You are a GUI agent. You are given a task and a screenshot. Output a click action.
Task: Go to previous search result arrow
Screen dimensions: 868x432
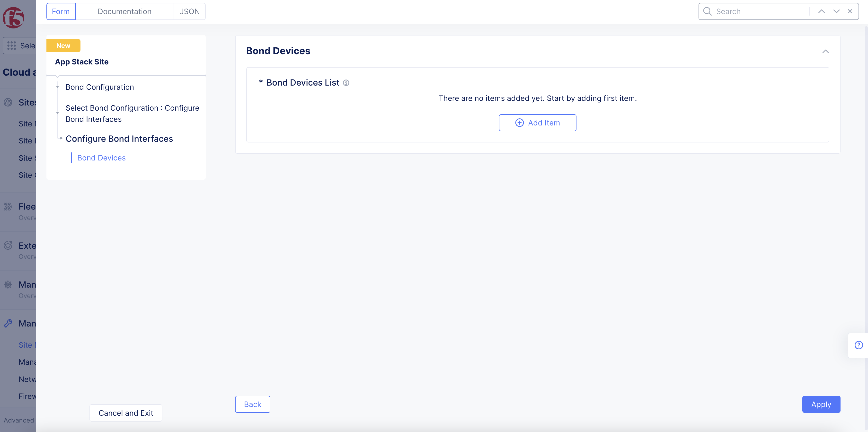tap(822, 11)
